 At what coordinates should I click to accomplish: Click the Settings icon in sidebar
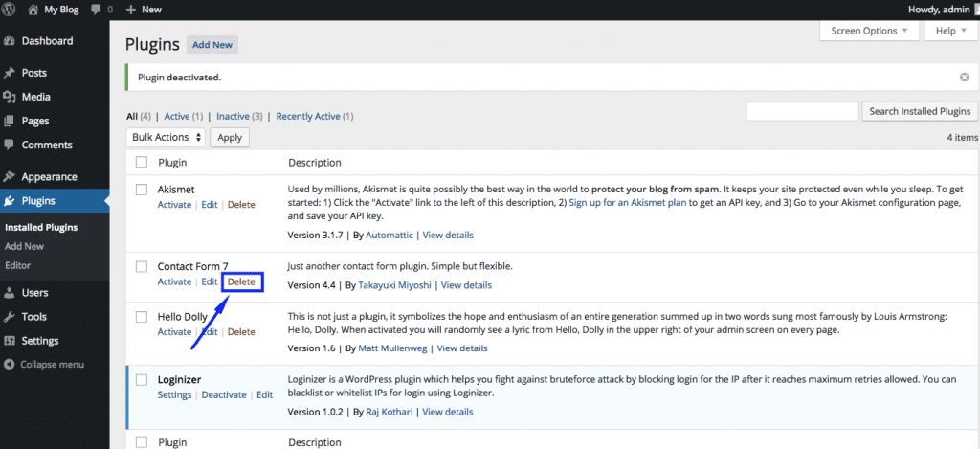point(10,341)
